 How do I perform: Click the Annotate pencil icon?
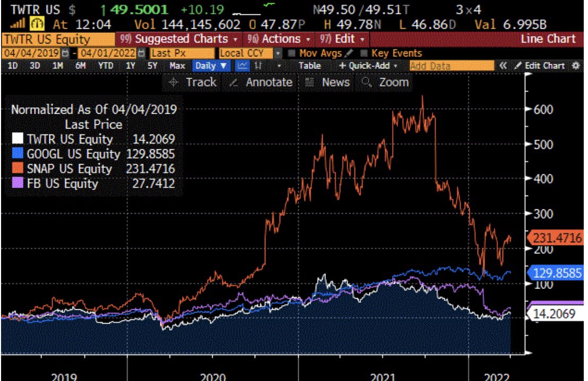[234, 82]
